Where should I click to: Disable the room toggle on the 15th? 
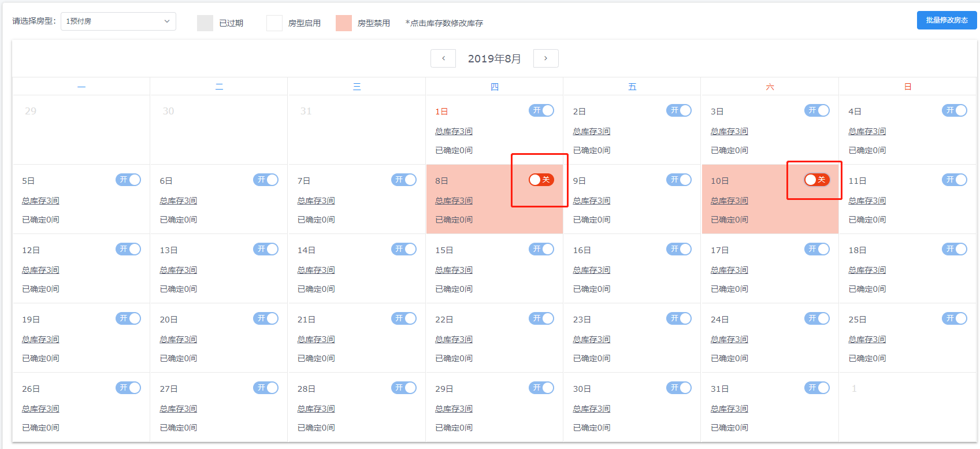541,249
